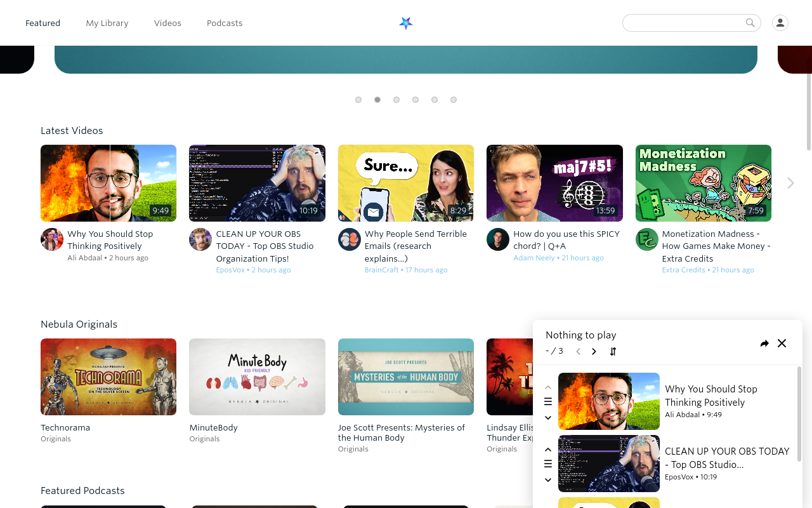Click CLEAN UP YOUR OBS thumbnail in queue
Viewport: 812px width, 508px height.
[x=609, y=464]
